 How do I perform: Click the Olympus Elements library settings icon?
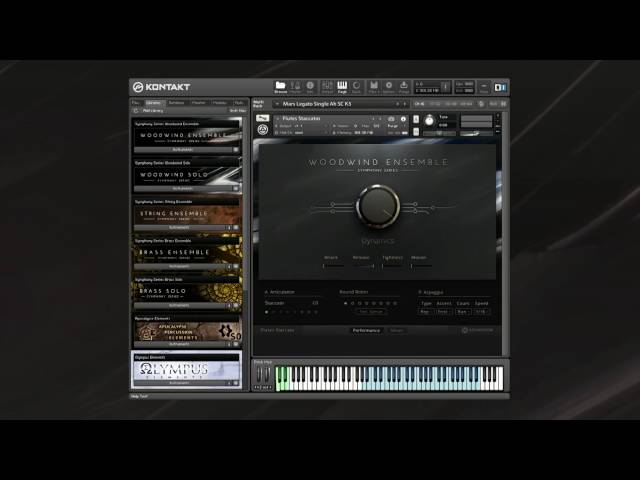point(236,383)
